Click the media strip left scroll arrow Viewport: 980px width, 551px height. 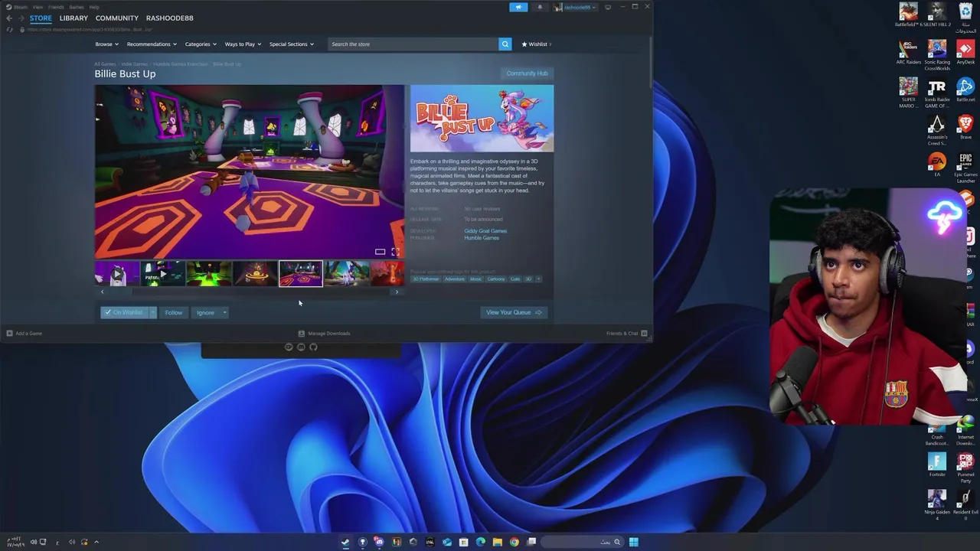pos(102,292)
